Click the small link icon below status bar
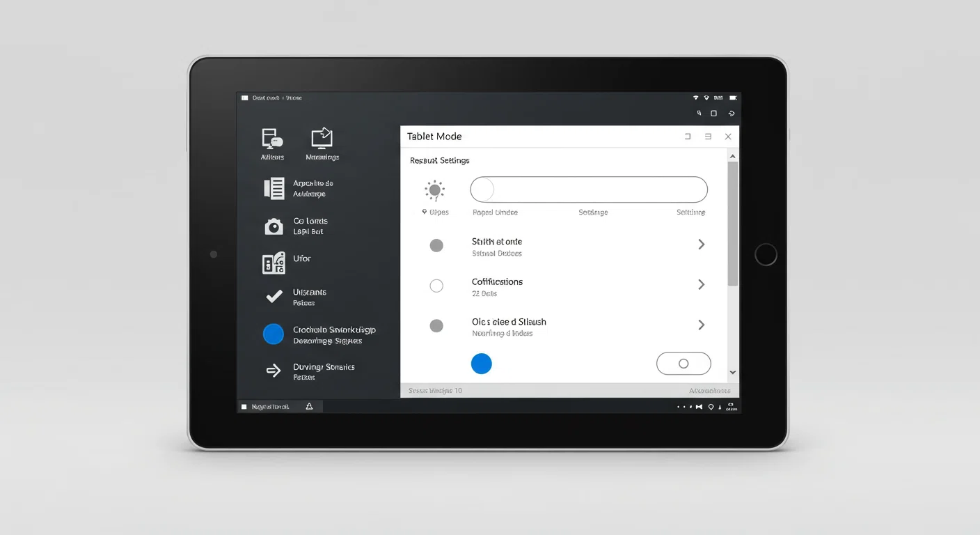This screenshot has width=980, height=535. pos(699,113)
